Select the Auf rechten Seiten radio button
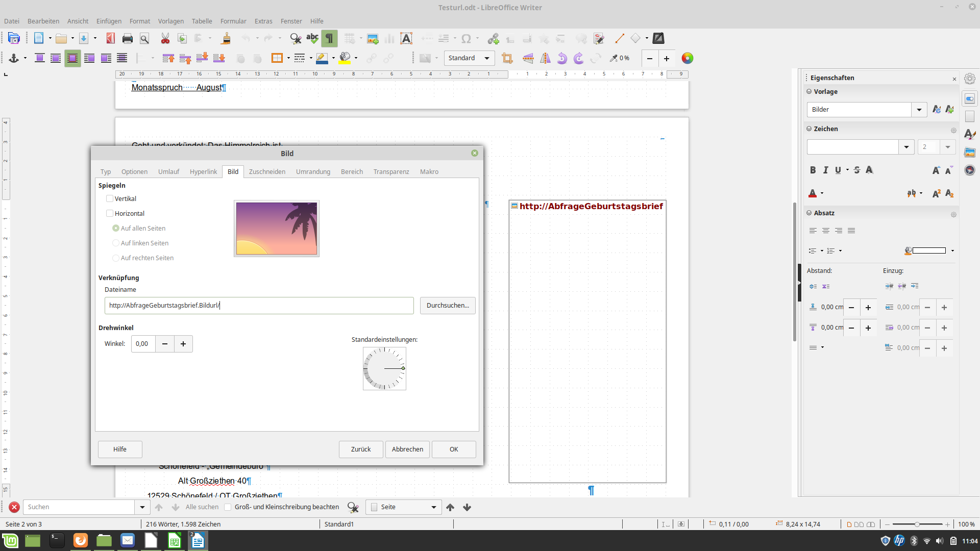The height and width of the screenshot is (551, 980). [x=116, y=258]
